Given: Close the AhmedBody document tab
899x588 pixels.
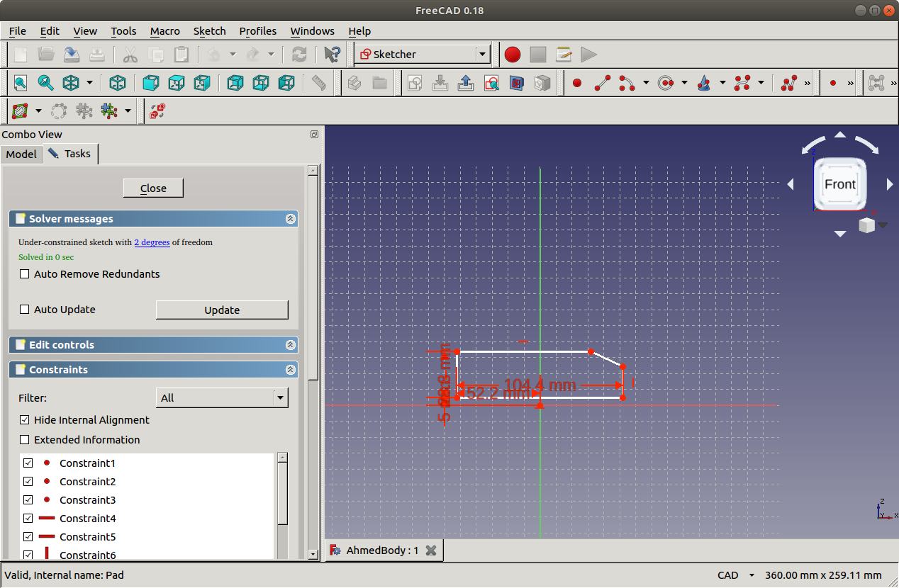Looking at the screenshot, I should pos(430,550).
